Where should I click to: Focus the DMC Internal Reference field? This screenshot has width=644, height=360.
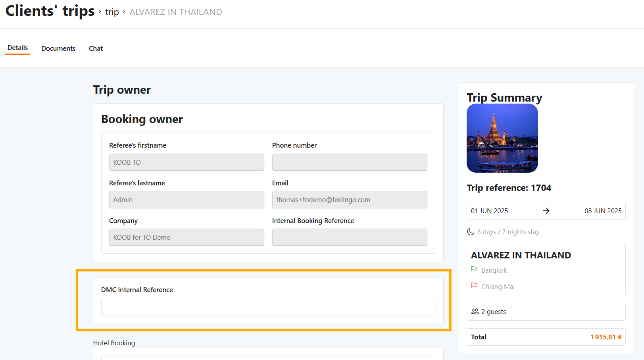pos(268,306)
